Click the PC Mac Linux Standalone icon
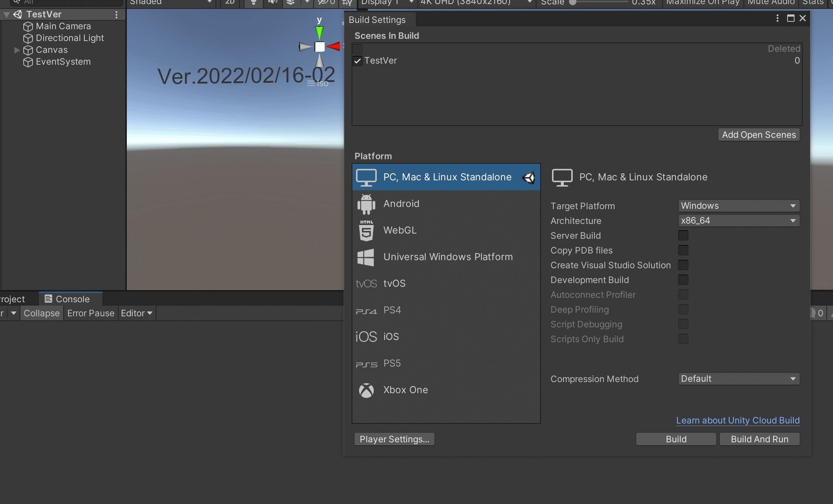This screenshot has height=504, width=833. [x=367, y=177]
